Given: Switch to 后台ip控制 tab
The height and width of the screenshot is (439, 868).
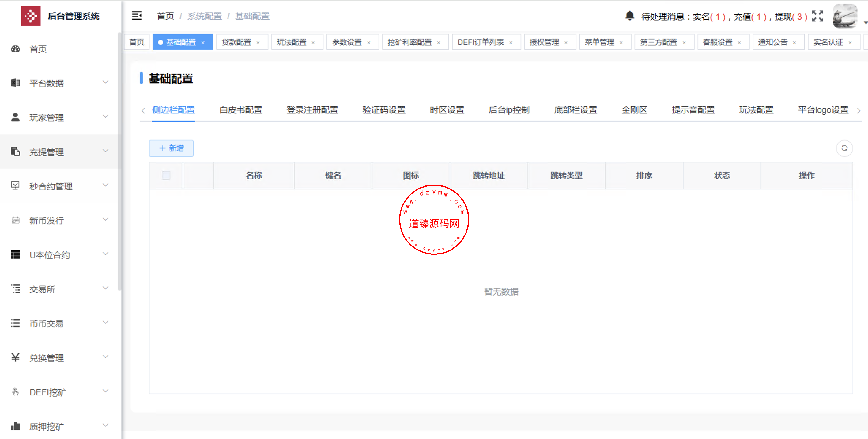Looking at the screenshot, I should [x=509, y=110].
